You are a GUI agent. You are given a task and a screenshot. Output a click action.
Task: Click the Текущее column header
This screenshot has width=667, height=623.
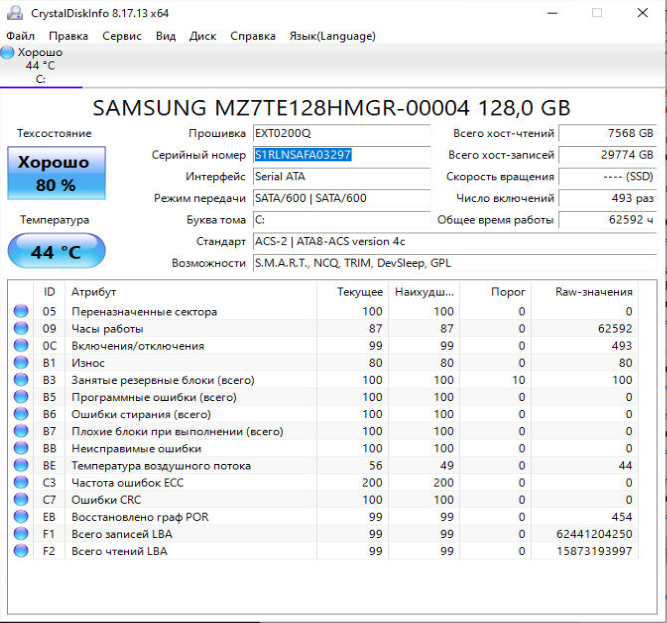point(353,292)
